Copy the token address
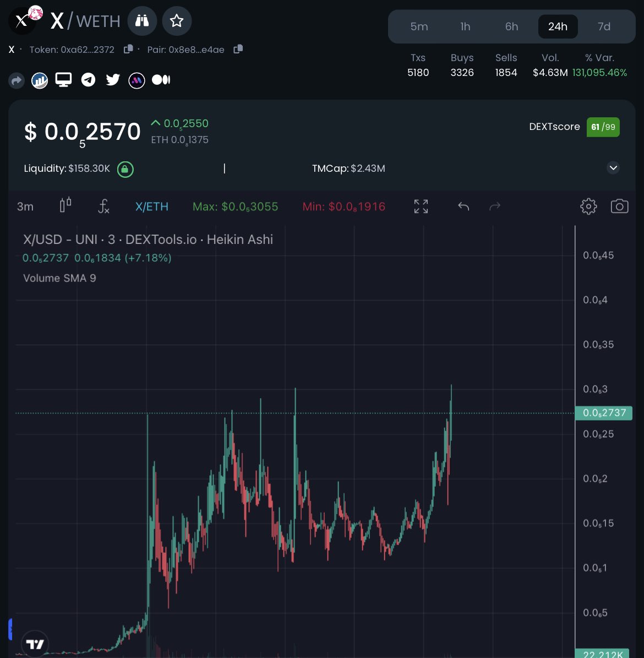The image size is (644, 658). click(128, 50)
